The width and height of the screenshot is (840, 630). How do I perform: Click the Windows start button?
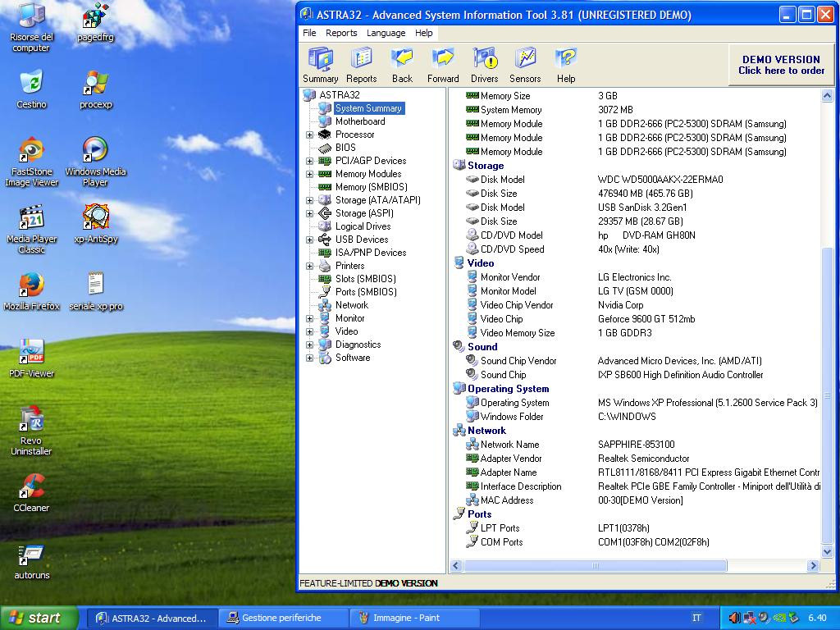(38, 618)
